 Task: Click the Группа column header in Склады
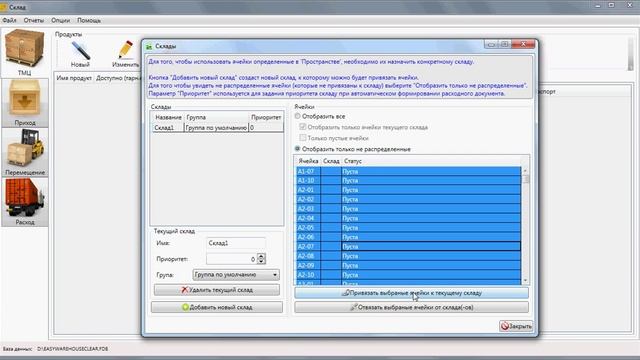click(216, 117)
